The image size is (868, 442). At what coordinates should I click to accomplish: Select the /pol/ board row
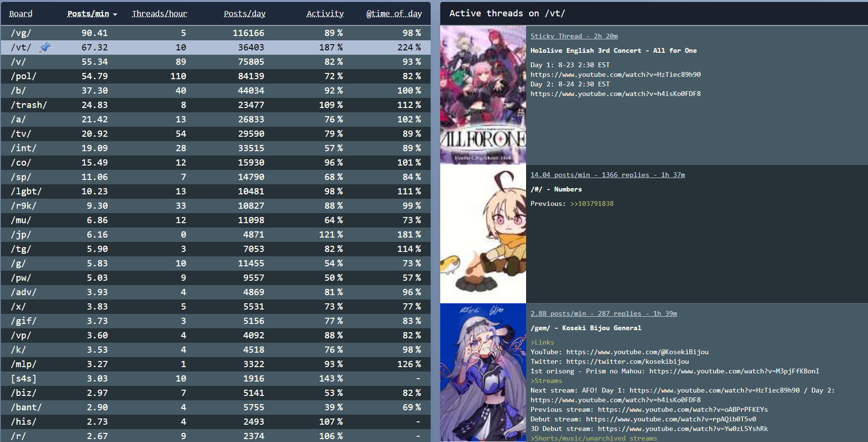click(x=215, y=76)
